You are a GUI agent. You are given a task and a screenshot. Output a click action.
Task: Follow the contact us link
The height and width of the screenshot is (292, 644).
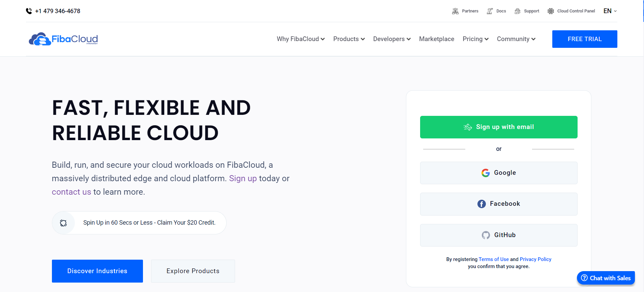pos(71,192)
